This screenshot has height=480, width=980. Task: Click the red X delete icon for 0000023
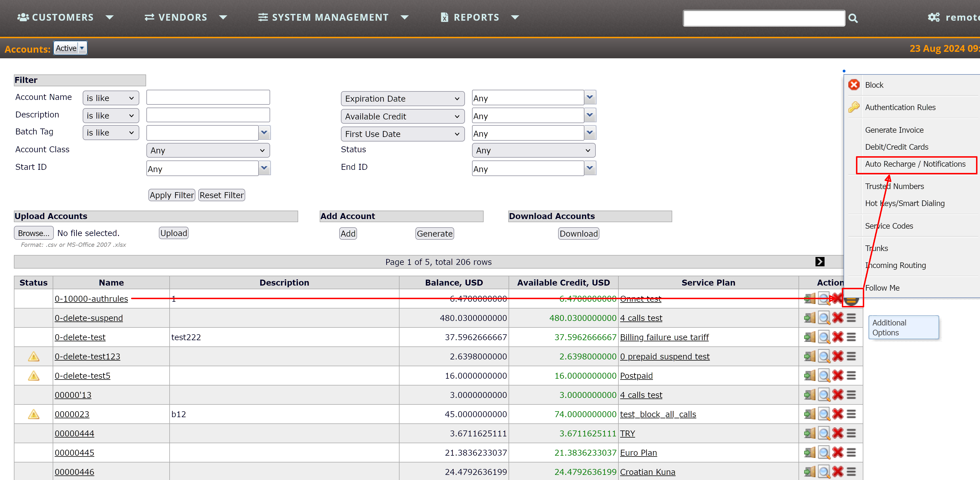[837, 414]
